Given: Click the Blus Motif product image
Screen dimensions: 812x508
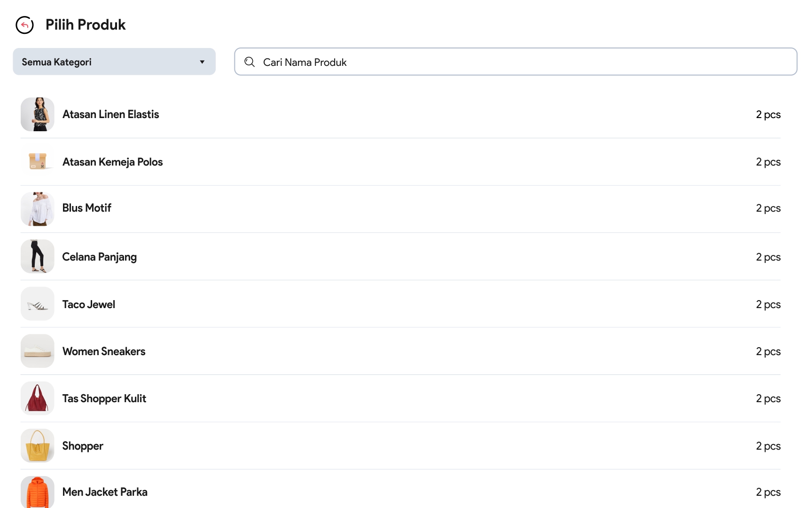Looking at the screenshot, I should pyautogui.click(x=38, y=208).
